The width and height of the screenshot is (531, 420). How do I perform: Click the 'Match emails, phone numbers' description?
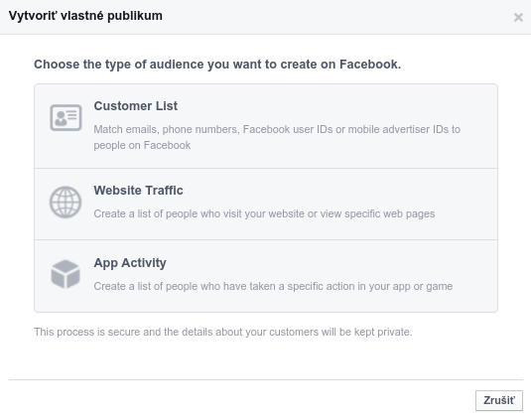click(166, 129)
